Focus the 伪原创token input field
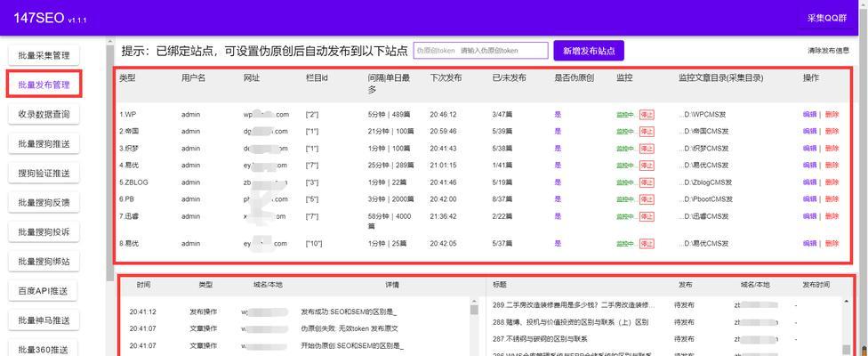Image resolution: width=868 pixels, height=356 pixels. [x=480, y=51]
